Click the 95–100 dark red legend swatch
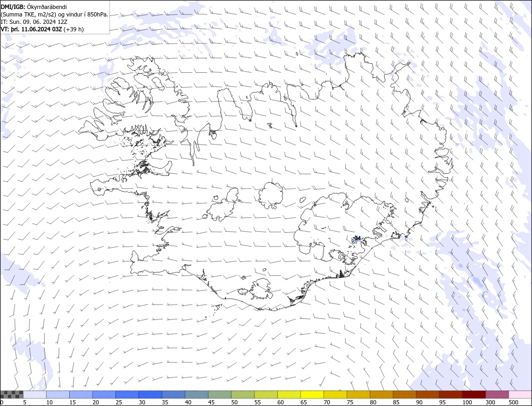The width and height of the screenshot is (532, 406). tap(451, 394)
